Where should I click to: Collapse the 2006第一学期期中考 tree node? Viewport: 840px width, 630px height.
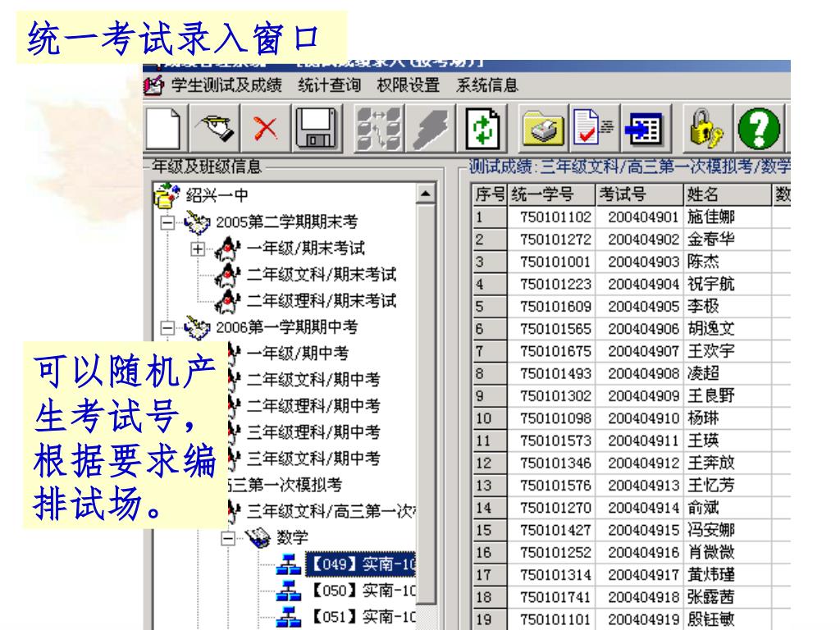pos(167,327)
